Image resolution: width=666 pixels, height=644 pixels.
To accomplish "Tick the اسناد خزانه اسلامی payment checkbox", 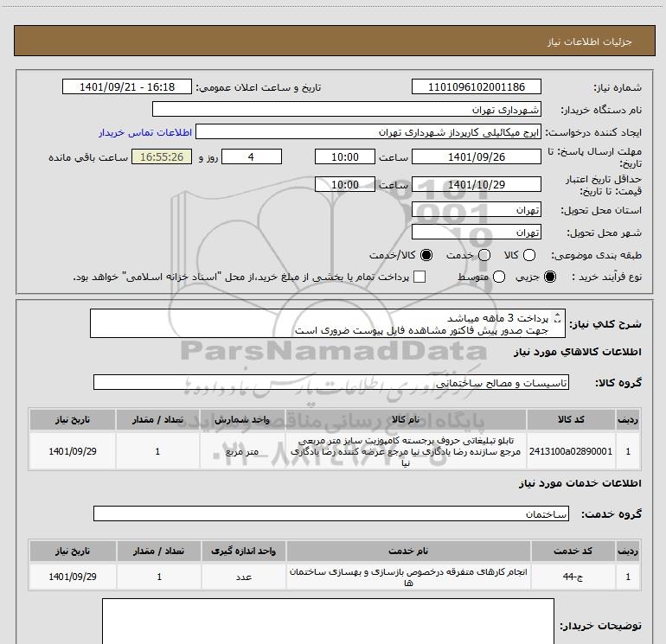I will pos(419,277).
